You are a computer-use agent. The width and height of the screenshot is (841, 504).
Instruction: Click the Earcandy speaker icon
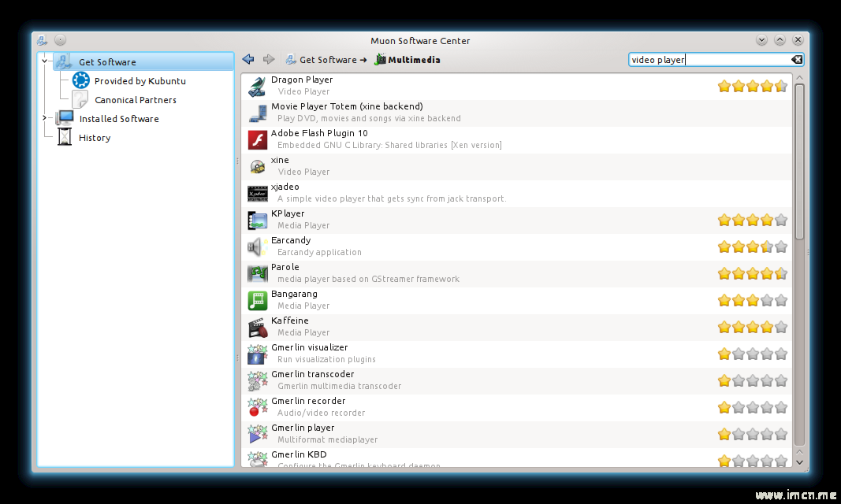point(258,247)
